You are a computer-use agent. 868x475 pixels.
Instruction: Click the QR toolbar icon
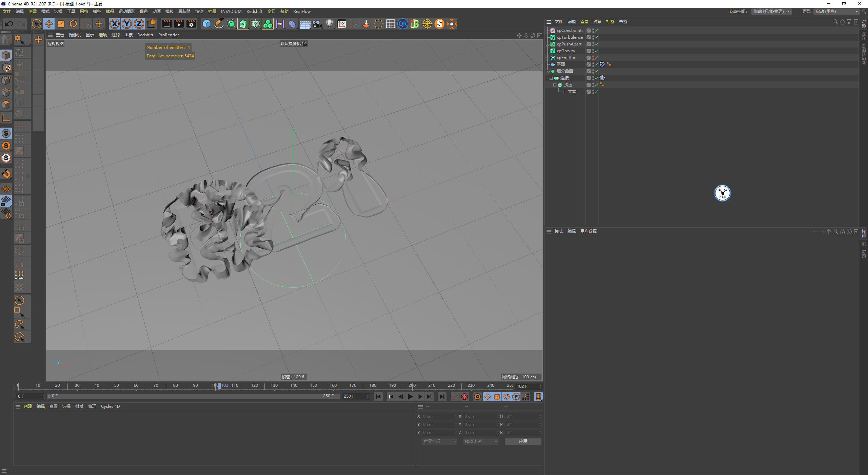402,24
